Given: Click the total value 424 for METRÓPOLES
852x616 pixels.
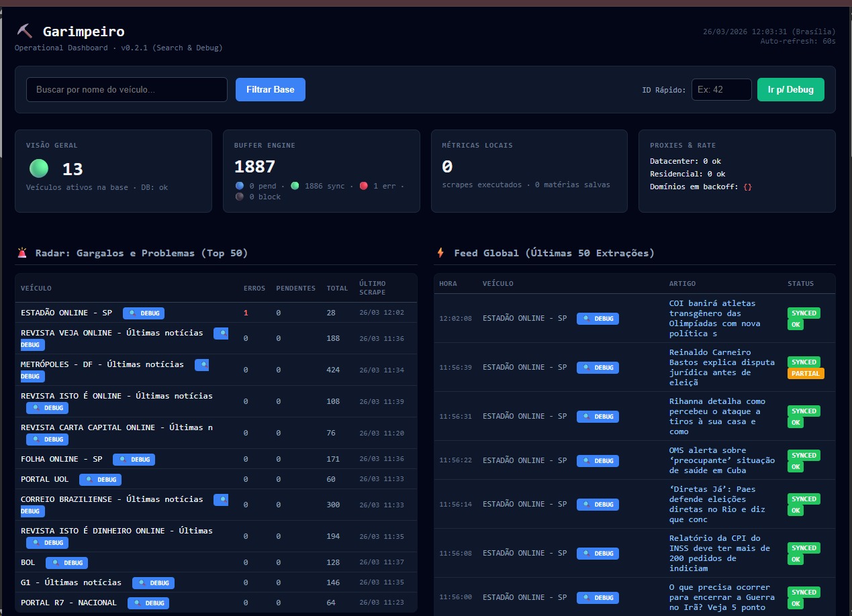Looking at the screenshot, I should pos(333,370).
